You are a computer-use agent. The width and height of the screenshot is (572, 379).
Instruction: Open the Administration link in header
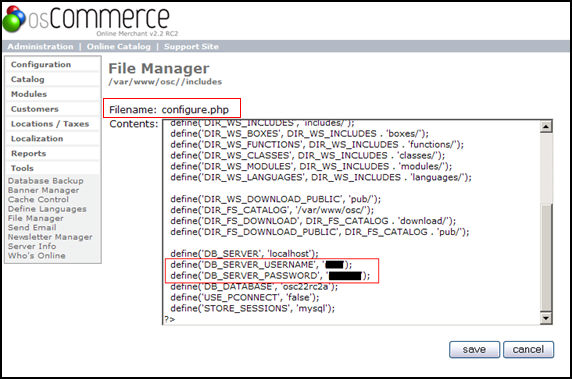click(40, 47)
